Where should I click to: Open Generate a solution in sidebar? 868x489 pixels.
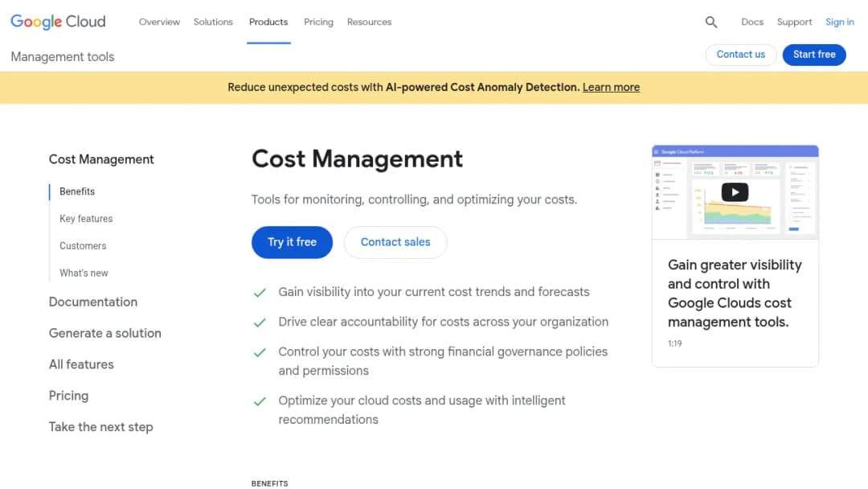coord(105,333)
